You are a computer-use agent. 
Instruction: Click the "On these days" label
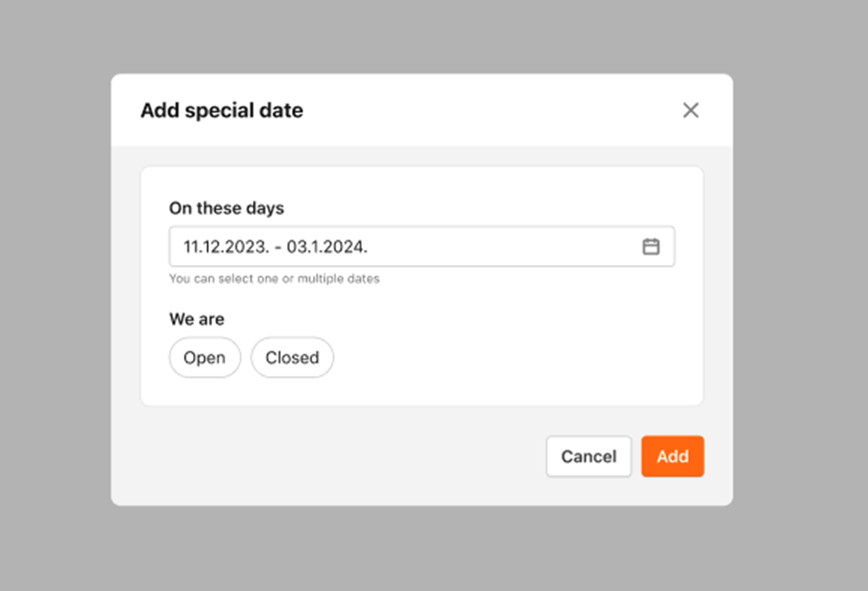[x=226, y=208]
